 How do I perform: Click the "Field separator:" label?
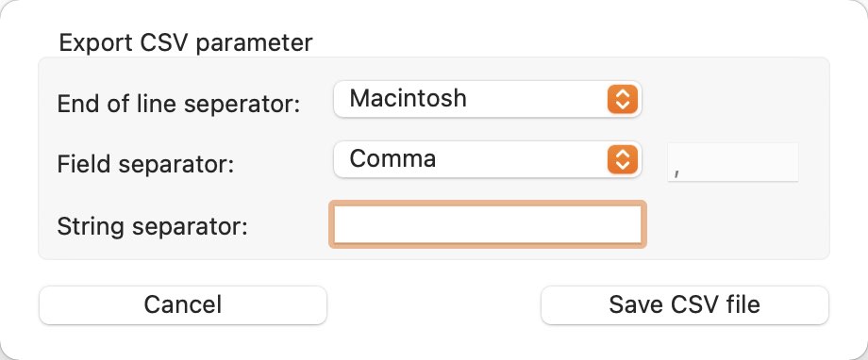tap(146, 164)
